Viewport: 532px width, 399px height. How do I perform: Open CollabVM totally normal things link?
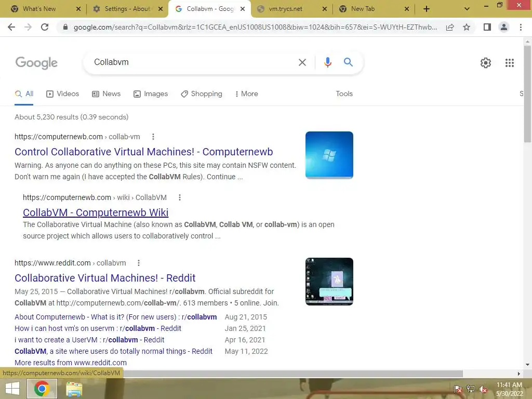[113, 352]
